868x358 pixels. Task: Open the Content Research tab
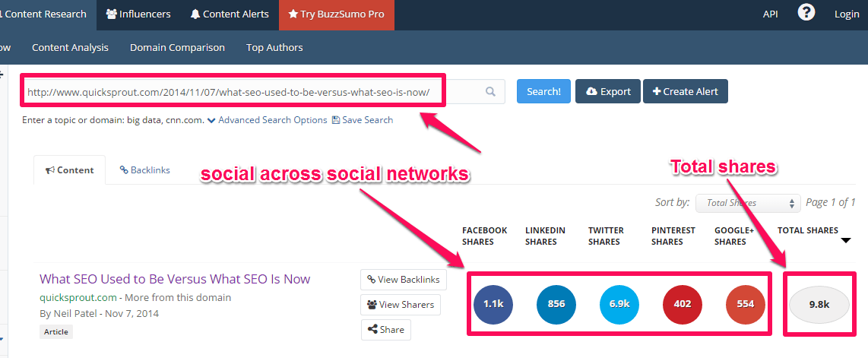(47, 14)
